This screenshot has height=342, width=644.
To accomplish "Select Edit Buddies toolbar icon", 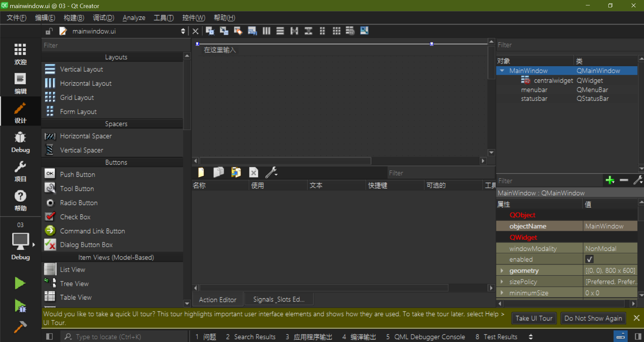I will tap(238, 31).
